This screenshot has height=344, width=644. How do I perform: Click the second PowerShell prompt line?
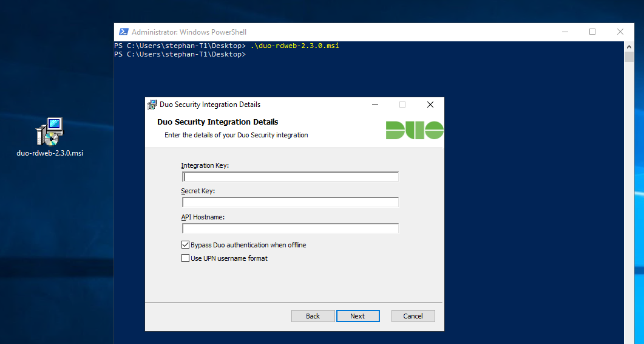point(180,54)
